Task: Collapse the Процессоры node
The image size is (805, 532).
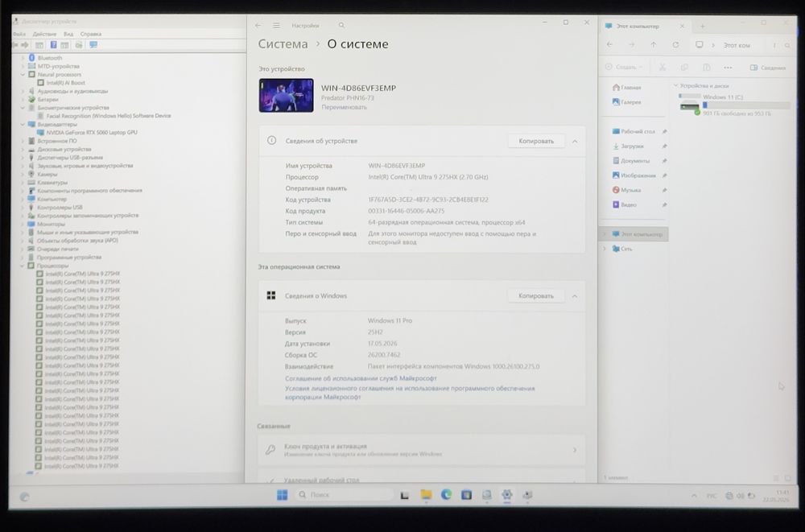Action: click(23, 266)
